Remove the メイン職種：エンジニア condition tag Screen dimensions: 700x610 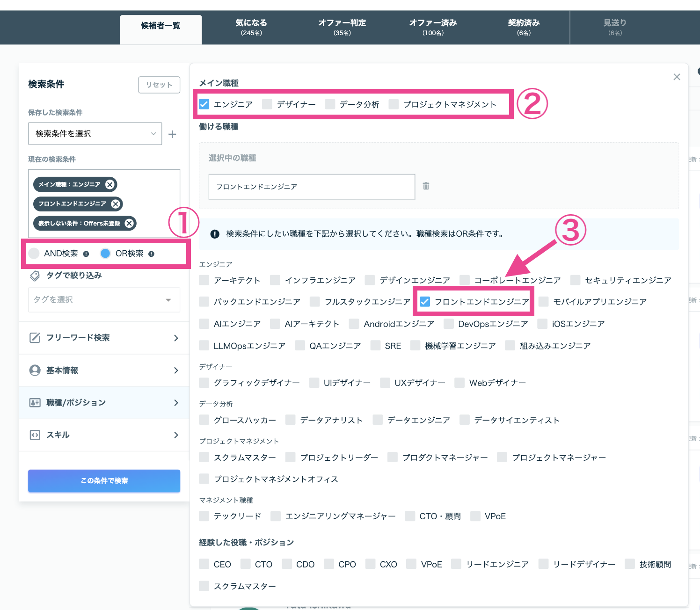[x=110, y=184]
